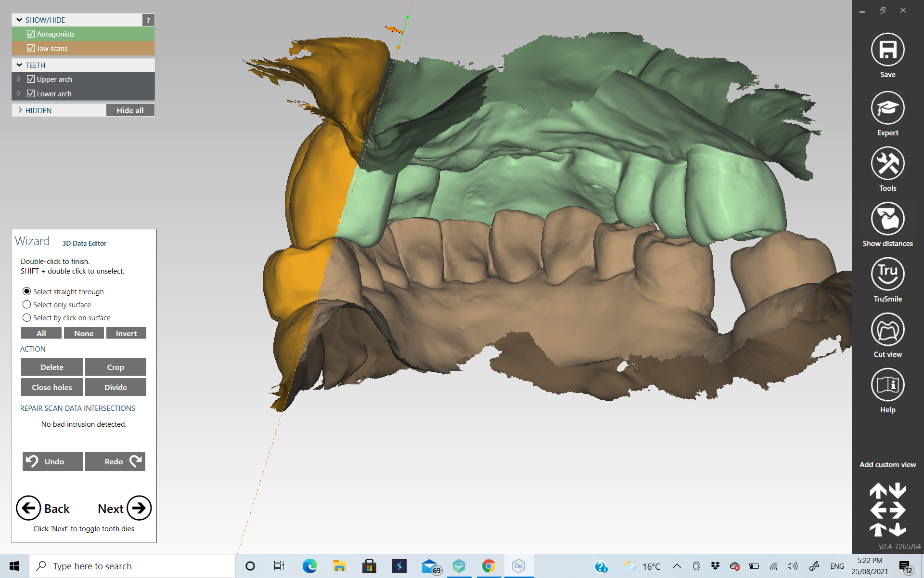This screenshot has width=924, height=578.
Task: Expand the Lower arch tree node
Action: click(x=19, y=93)
